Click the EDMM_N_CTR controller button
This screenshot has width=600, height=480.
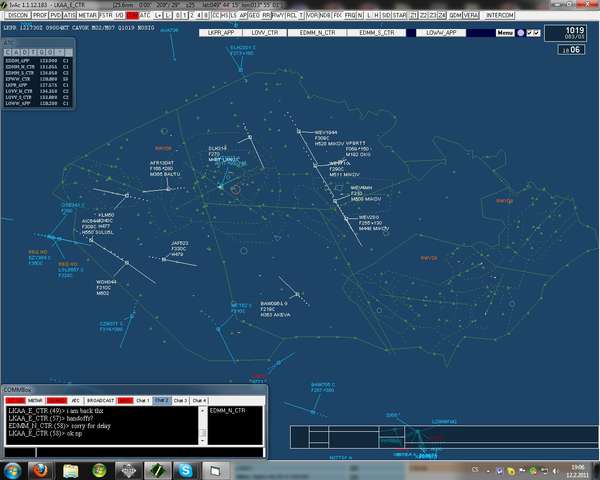(318, 33)
